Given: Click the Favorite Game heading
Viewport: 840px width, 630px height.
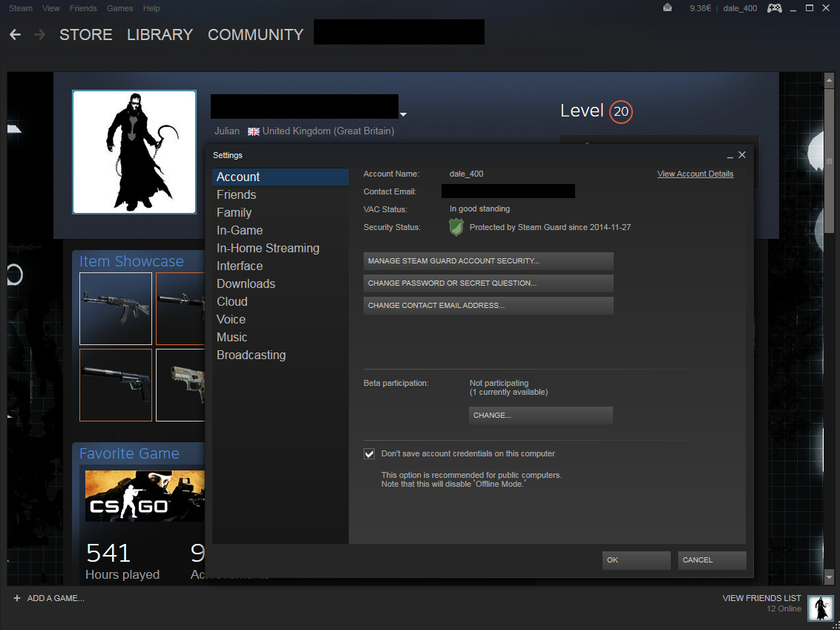Looking at the screenshot, I should [129, 453].
